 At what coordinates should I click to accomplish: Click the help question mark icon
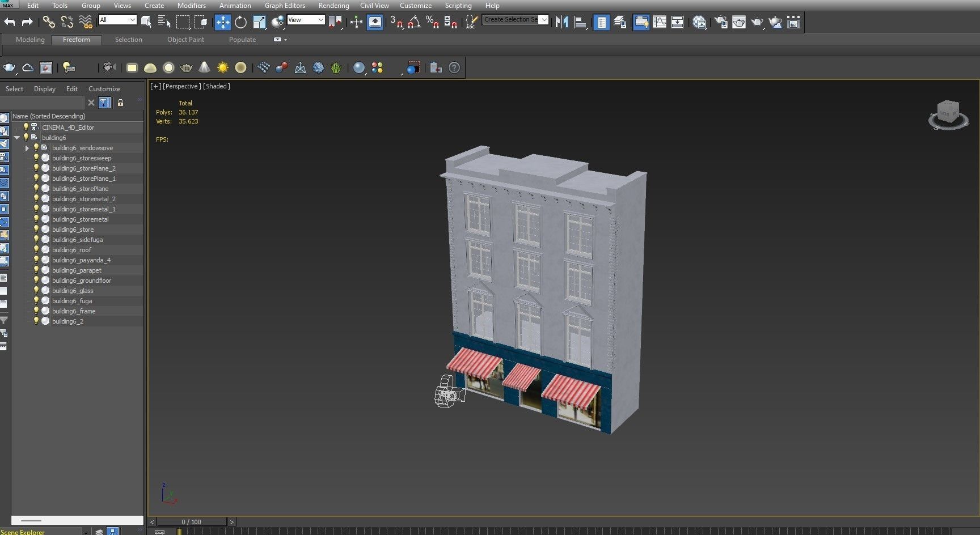454,68
